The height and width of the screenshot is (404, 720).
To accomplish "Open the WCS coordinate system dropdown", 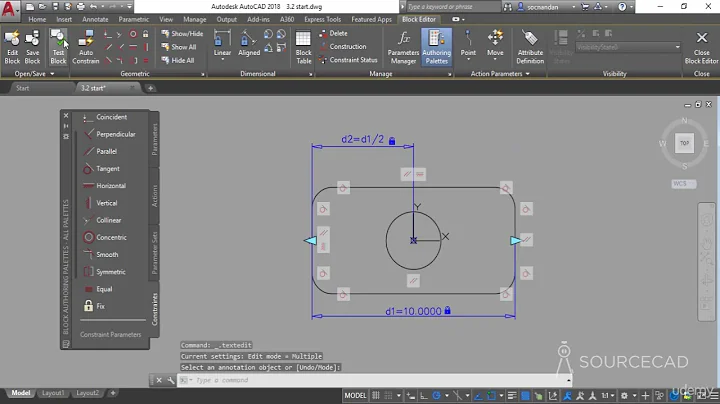I will point(684,184).
